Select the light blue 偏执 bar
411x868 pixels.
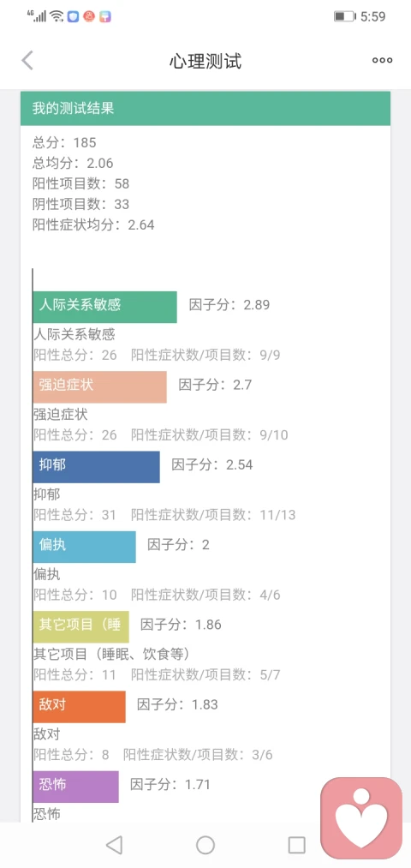click(84, 547)
